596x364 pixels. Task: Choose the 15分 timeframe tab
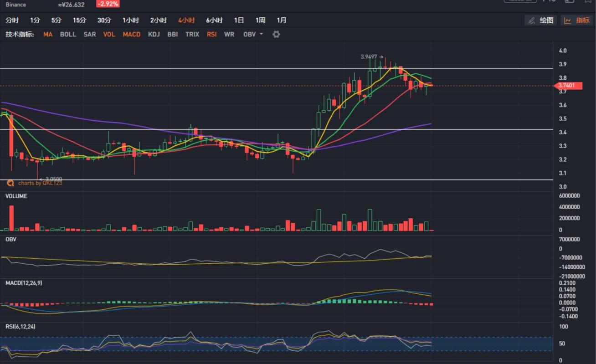click(79, 20)
